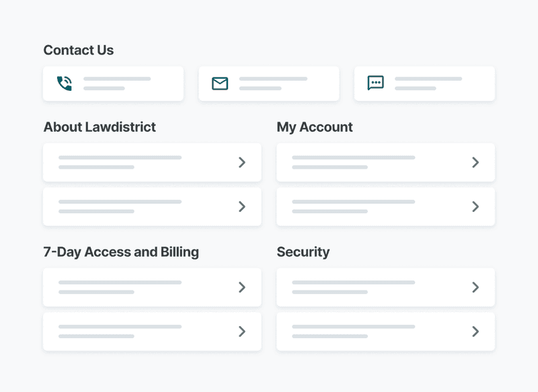
Task: Click the text beside the email icon
Action: 272,83
